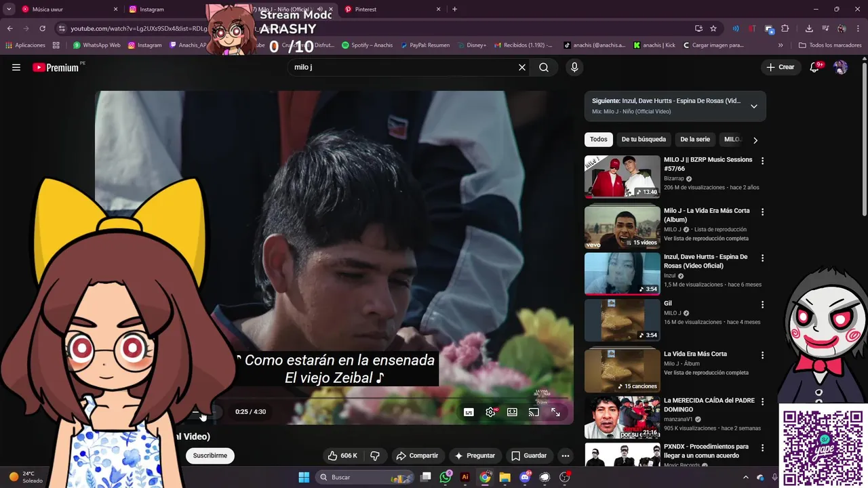Show hidden bookmarks overflow chevron
868x488 pixels.
pos(781,45)
